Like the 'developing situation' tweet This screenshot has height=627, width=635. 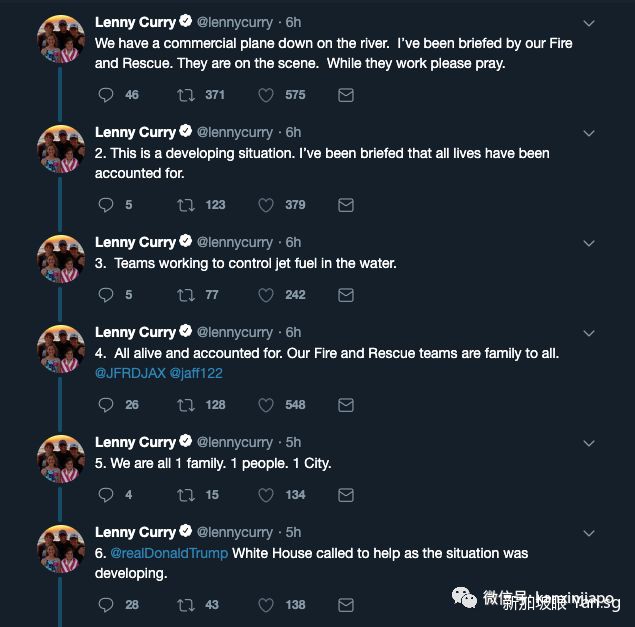coord(266,205)
